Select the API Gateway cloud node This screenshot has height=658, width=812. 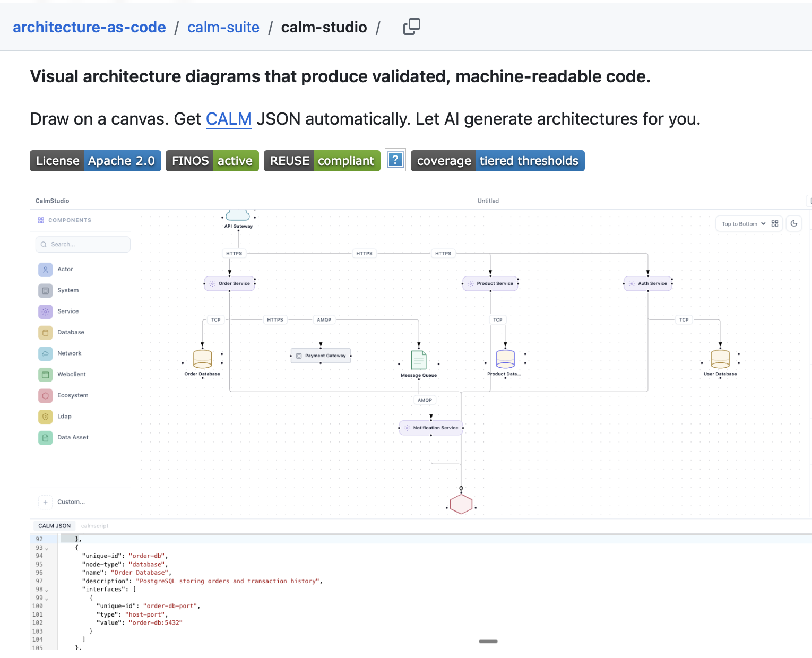coord(238,214)
